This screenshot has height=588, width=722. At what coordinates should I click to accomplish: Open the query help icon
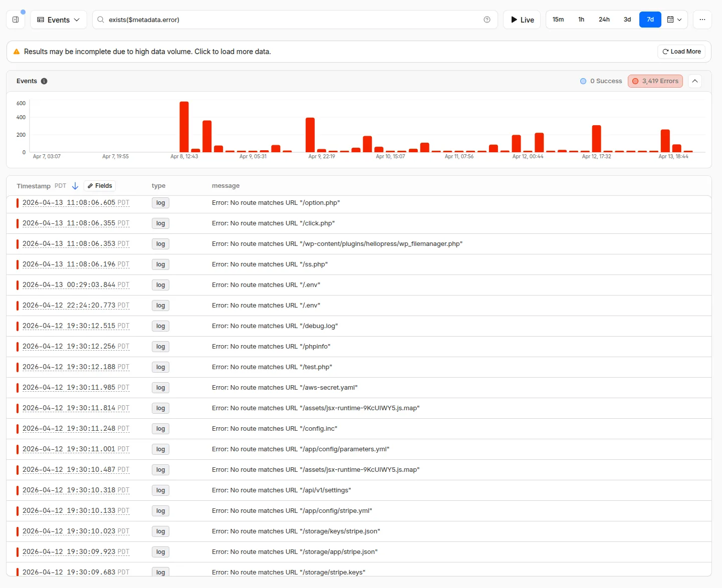tap(487, 20)
